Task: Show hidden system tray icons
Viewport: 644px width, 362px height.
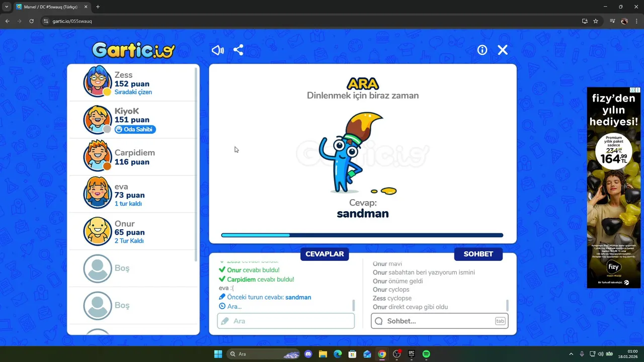Action: 571,354
